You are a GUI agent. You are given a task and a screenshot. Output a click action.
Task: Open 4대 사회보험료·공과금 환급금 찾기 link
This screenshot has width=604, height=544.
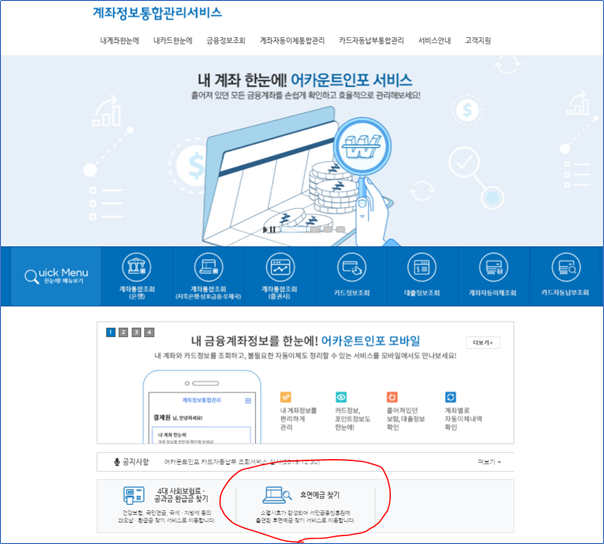(181, 495)
